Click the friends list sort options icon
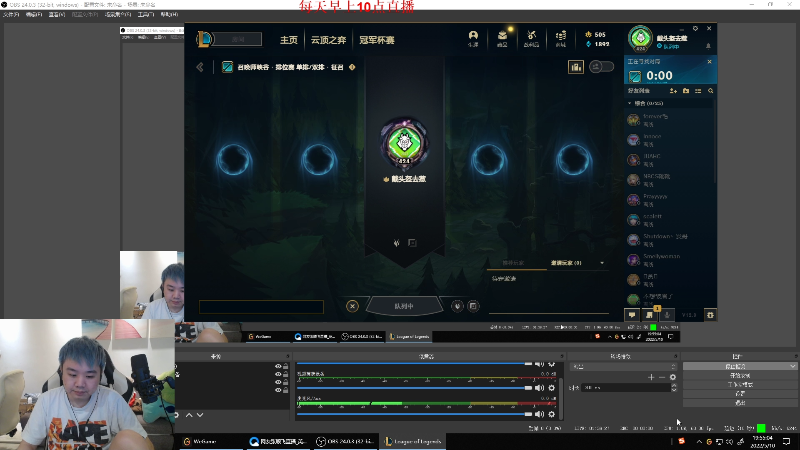Screen dimensions: 800x450 coord(698,91)
